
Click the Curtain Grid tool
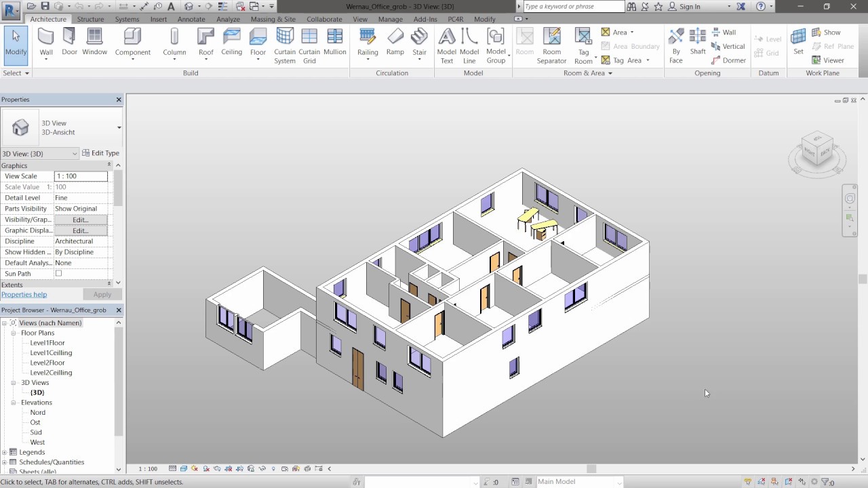309,46
